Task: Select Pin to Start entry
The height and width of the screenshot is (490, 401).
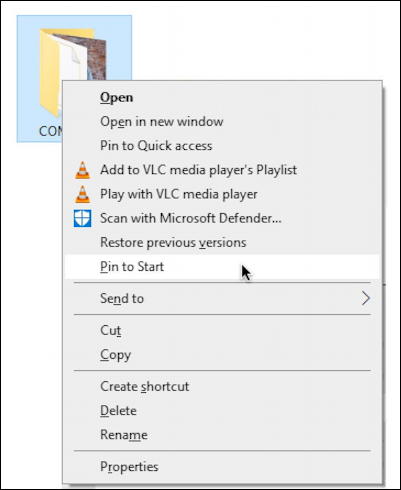Action: (x=222, y=267)
